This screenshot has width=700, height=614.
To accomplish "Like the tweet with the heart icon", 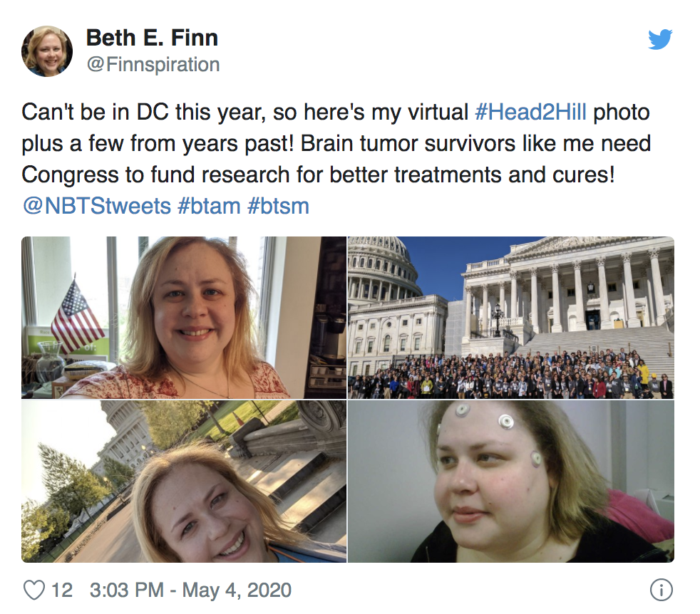I will [x=34, y=590].
